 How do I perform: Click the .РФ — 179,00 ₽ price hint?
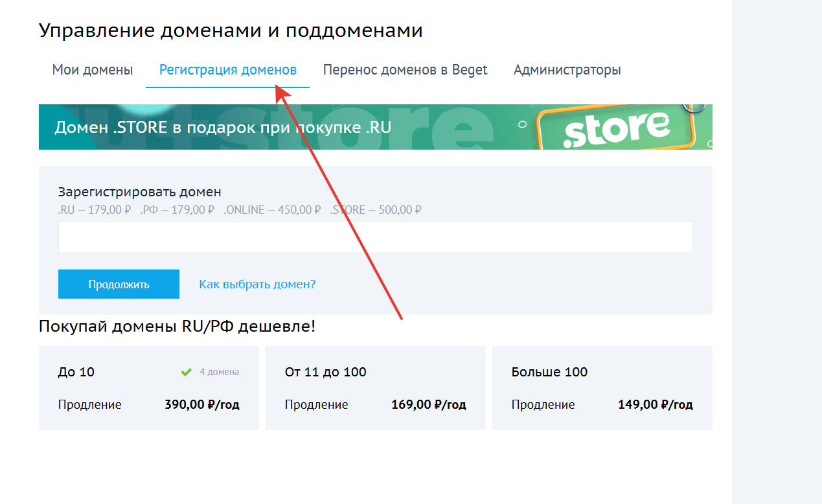click(177, 210)
